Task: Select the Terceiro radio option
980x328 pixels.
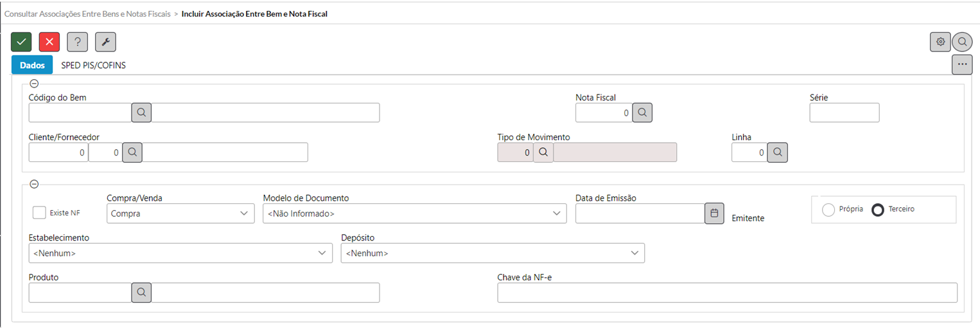Action: (878, 210)
